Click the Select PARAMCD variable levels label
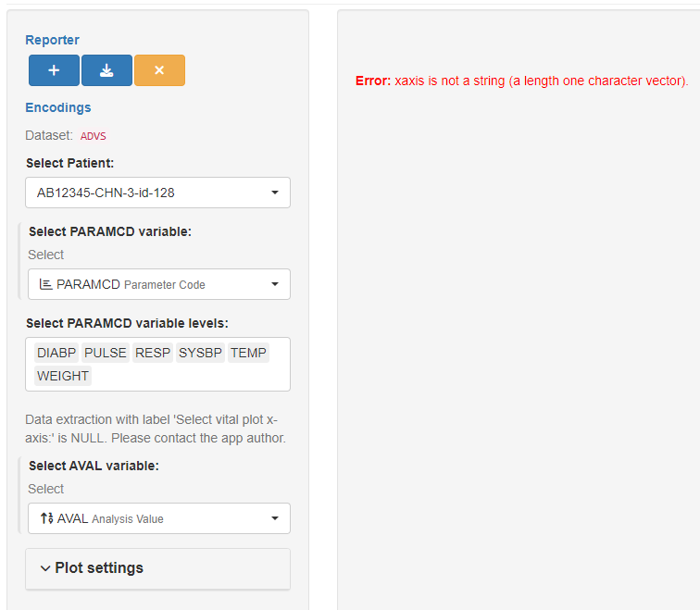The height and width of the screenshot is (610, 700). (127, 324)
